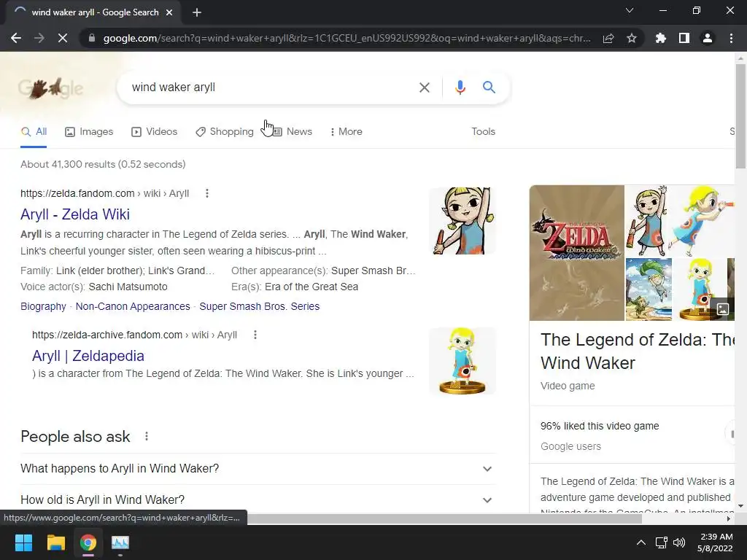747x560 pixels.
Task: Open the site security lock icon
Action: [x=91, y=38]
